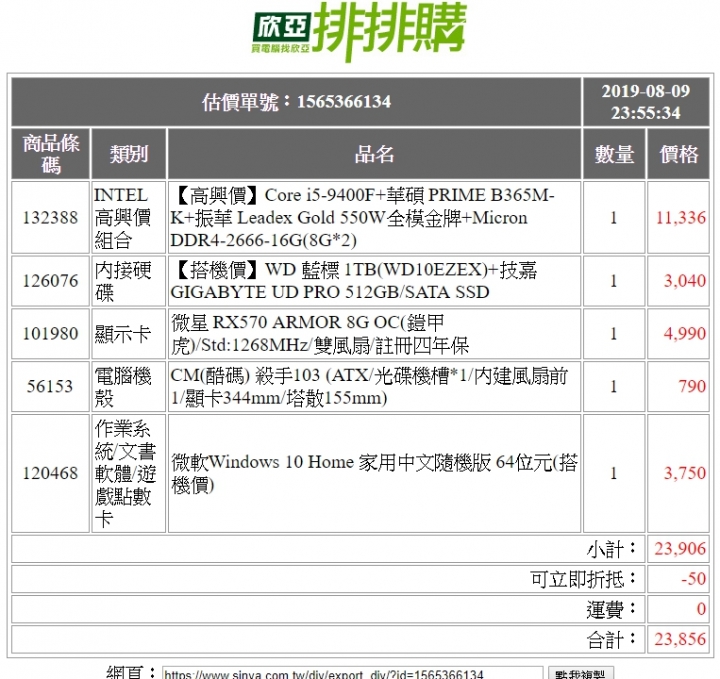The image size is (720, 679).
Task: Click quantity 1 in the RX570 row
Action: [x=614, y=334]
